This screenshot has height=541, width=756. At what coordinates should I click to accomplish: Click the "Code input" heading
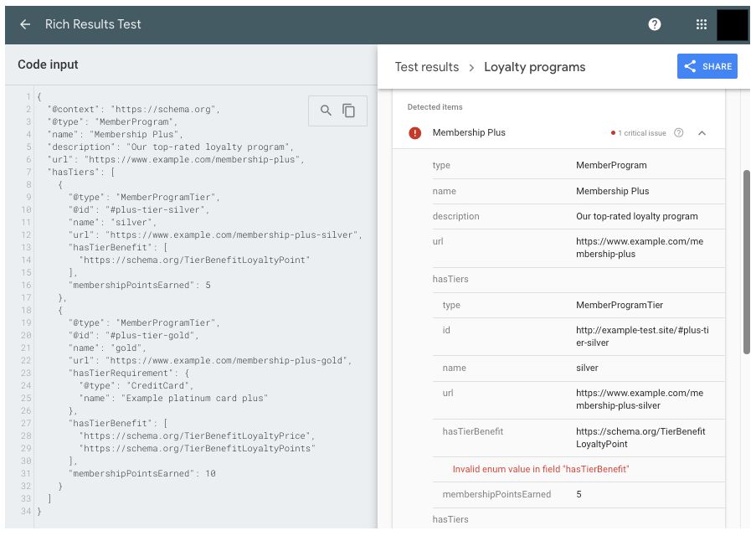pos(48,64)
